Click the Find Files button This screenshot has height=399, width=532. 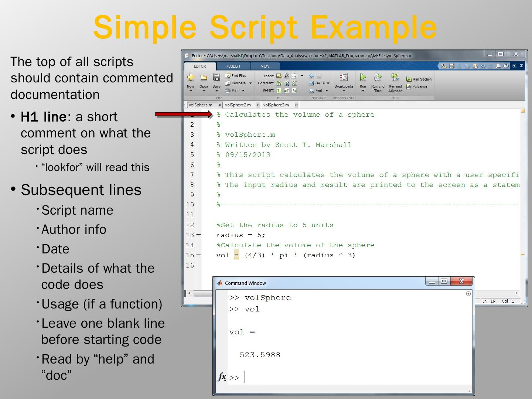pos(236,76)
